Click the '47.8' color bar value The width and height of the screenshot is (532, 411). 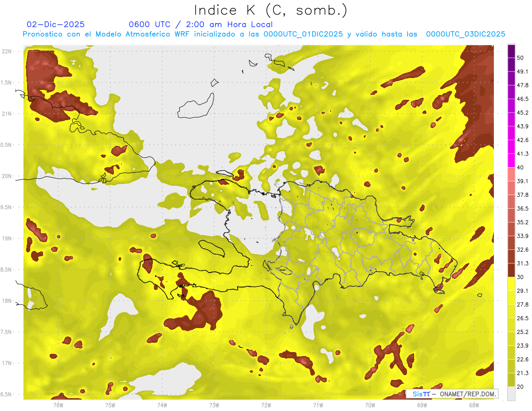(523, 85)
